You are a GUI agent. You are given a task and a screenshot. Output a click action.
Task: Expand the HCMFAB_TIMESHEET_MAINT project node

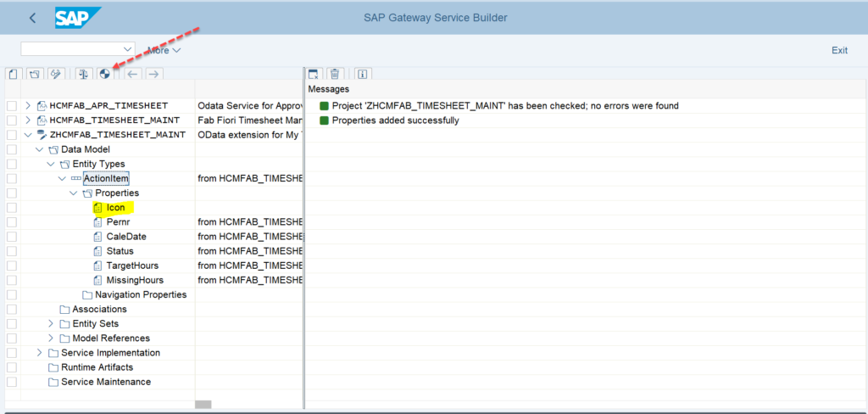28,120
